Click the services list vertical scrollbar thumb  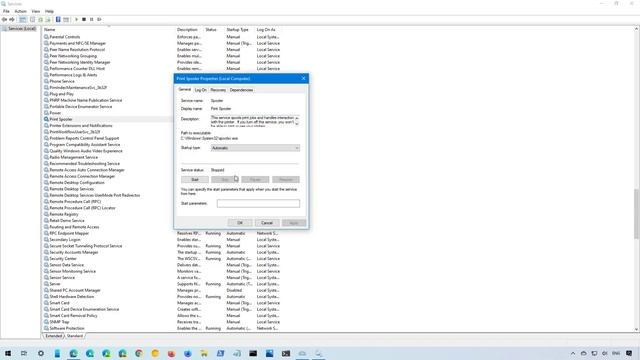click(636, 213)
